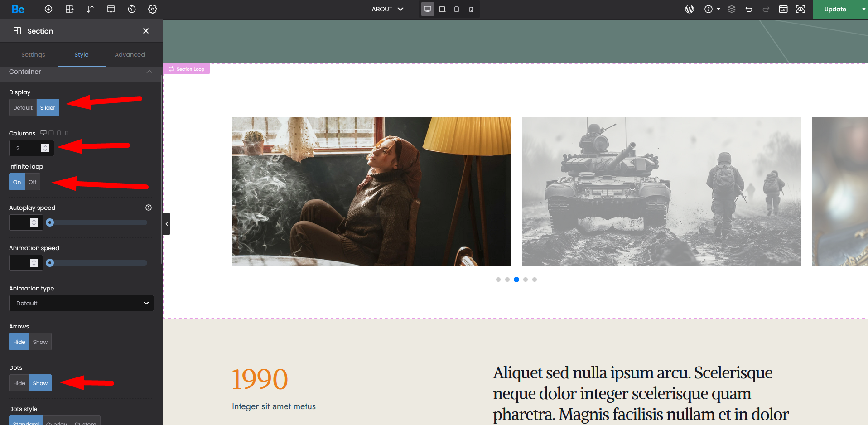Screen dimensions: 868x425
Task: Open the help question mark icon
Action: (709, 9)
